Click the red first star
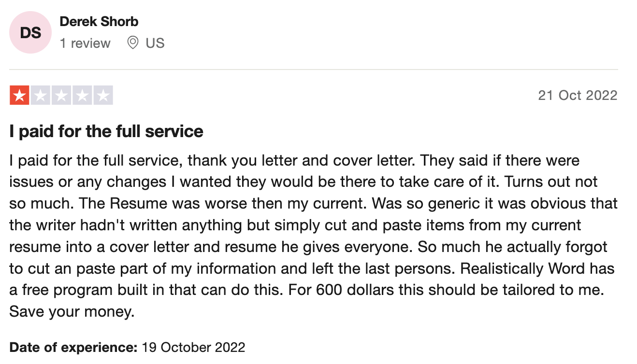The image size is (637, 364). 19,95
